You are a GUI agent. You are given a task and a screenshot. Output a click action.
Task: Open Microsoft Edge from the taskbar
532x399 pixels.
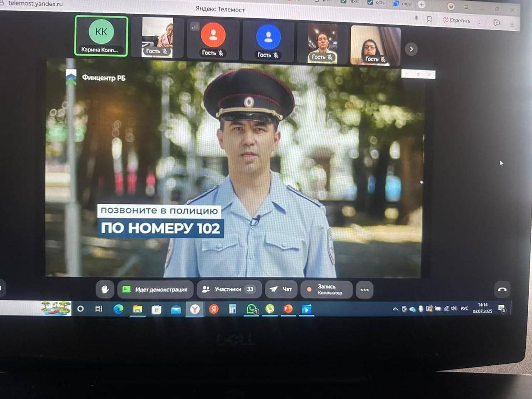click(x=118, y=309)
